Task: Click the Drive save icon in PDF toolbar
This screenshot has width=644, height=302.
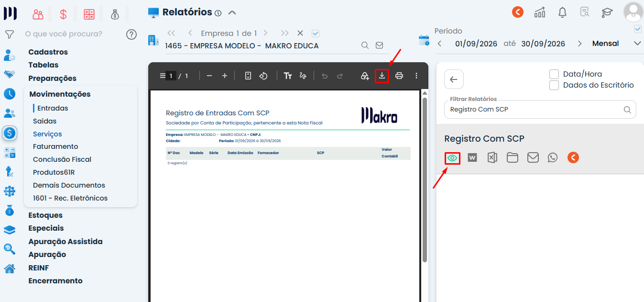Action: (365, 76)
